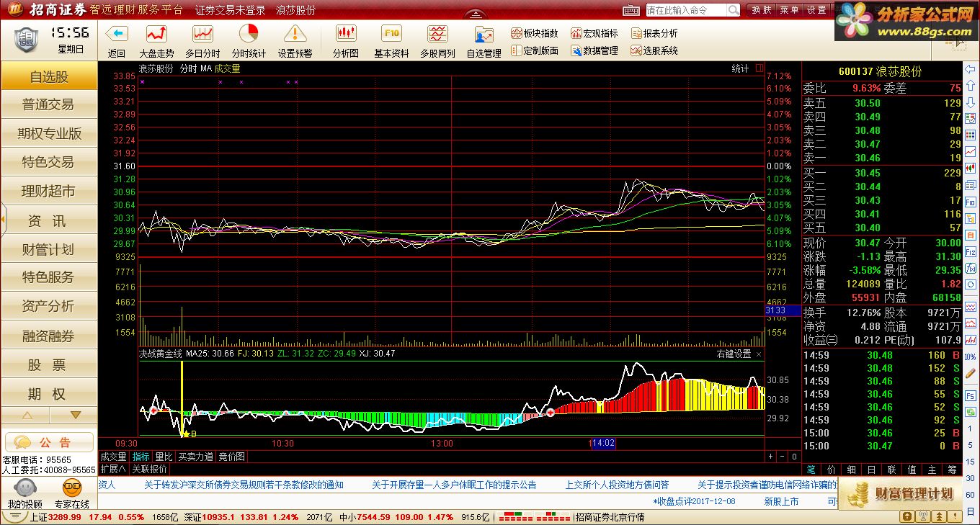Select the 笔 tab under the tick list

coord(811,470)
